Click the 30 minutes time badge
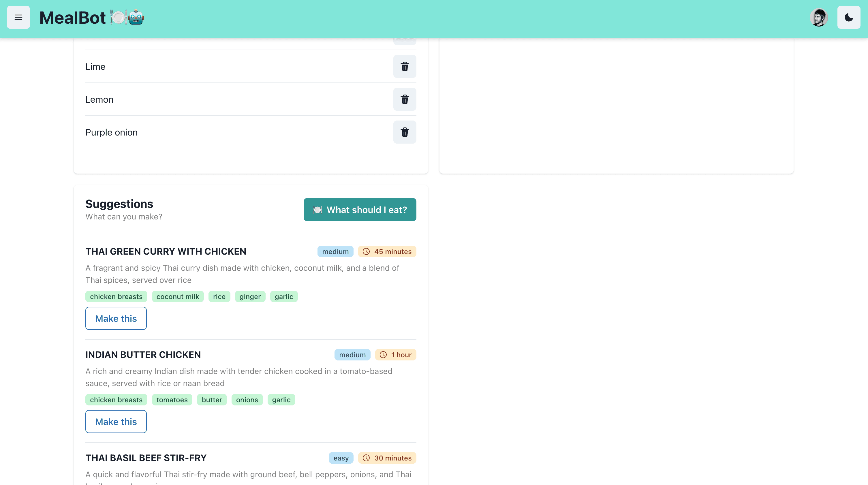 387,458
